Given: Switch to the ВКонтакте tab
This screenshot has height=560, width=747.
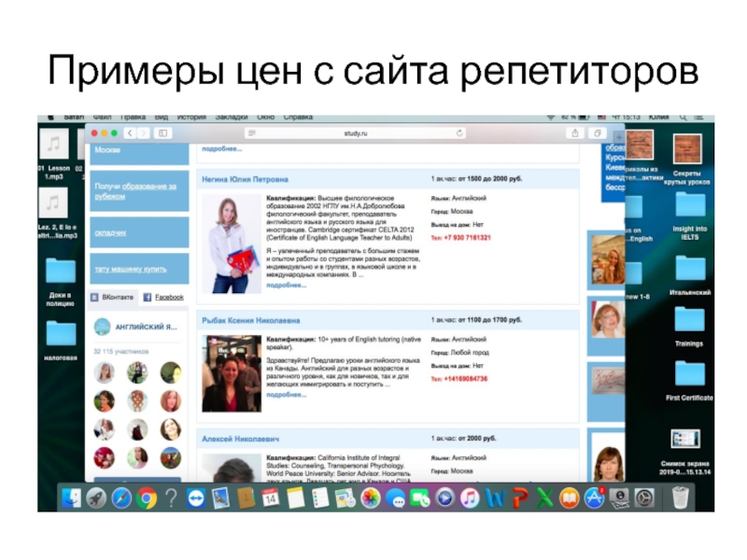Looking at the screenshot, I should (x=113, y=297).
